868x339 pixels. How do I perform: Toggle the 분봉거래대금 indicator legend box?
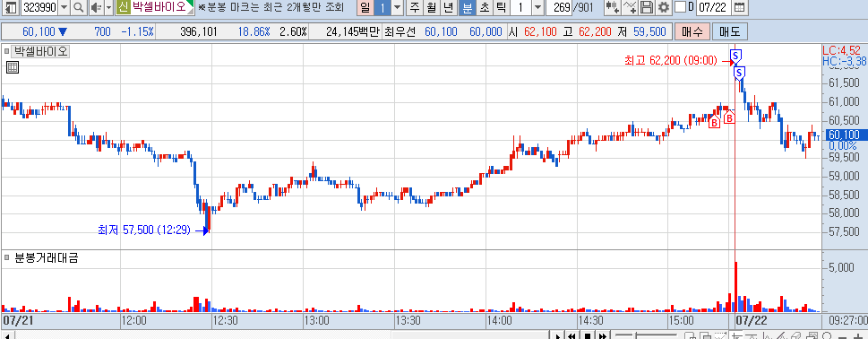pos(7,257)
